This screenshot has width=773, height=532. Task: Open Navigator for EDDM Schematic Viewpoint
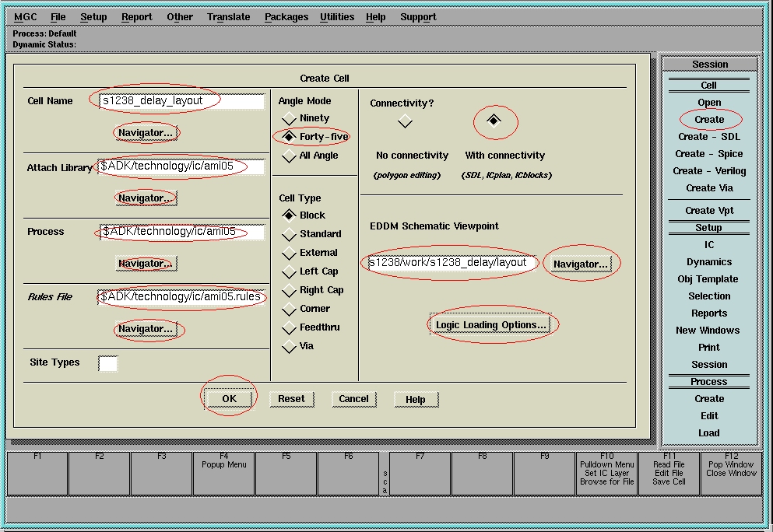click(x=580, y=264)
